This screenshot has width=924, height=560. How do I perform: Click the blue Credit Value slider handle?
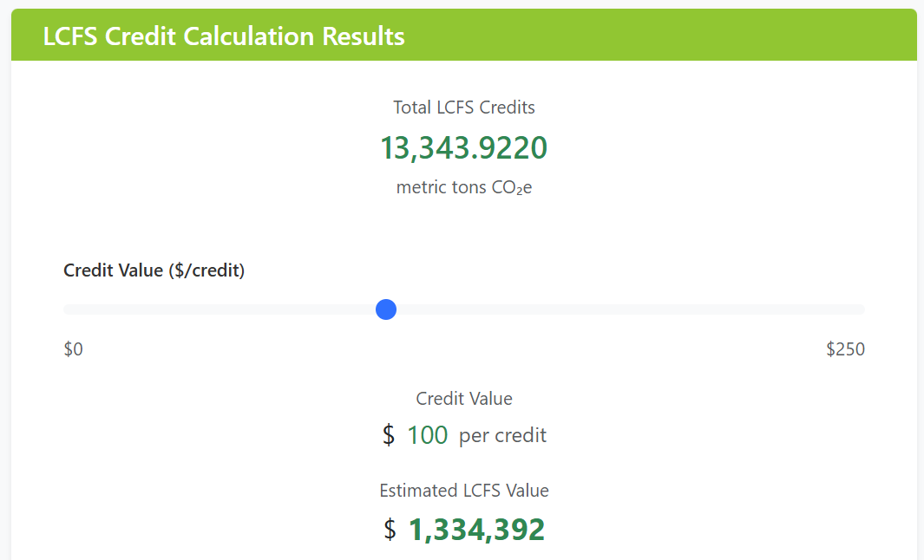pyautogui.click(x=386, y=309)
